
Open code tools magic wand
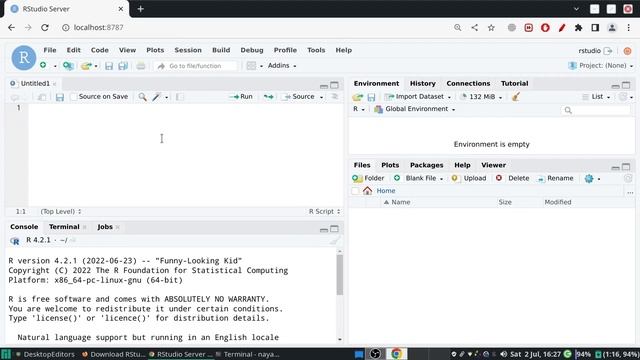coord(156,97)
